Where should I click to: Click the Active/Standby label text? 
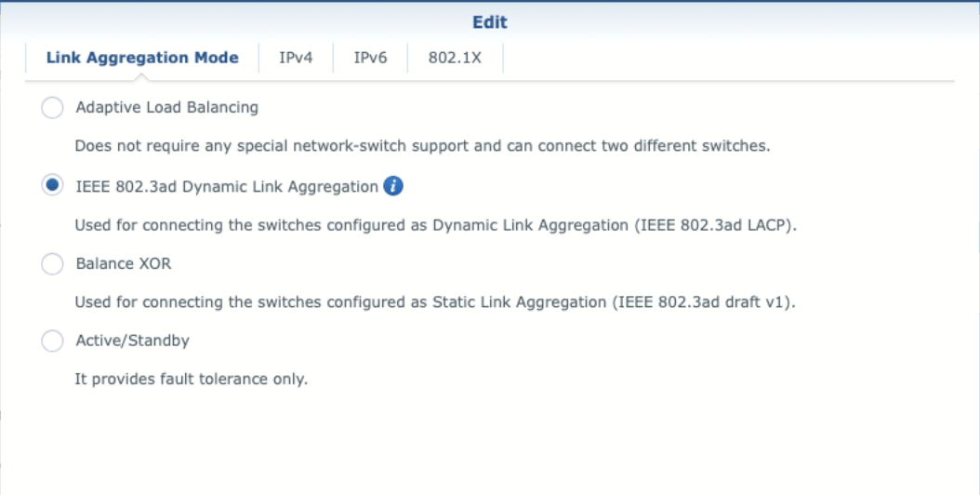click(132, 341)
